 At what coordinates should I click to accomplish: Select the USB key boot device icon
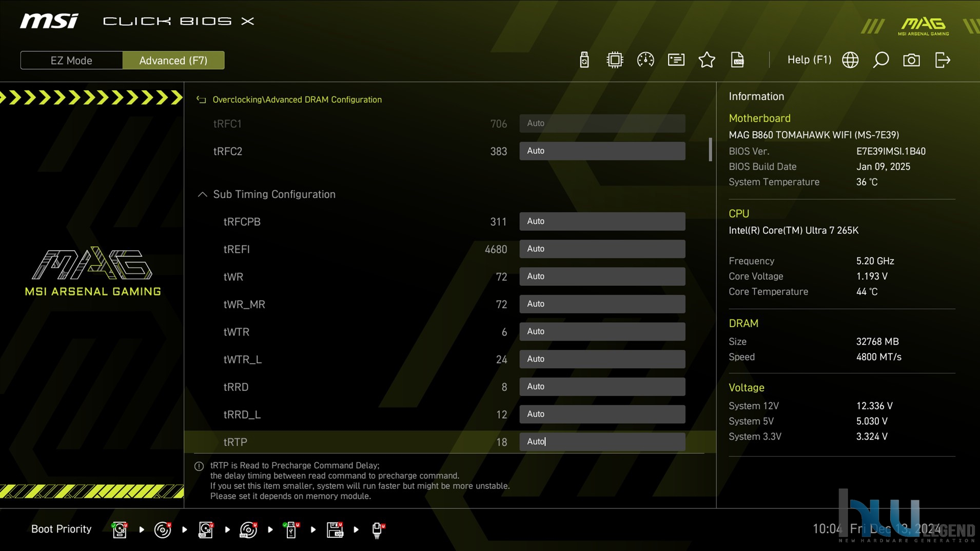[291, 529]
